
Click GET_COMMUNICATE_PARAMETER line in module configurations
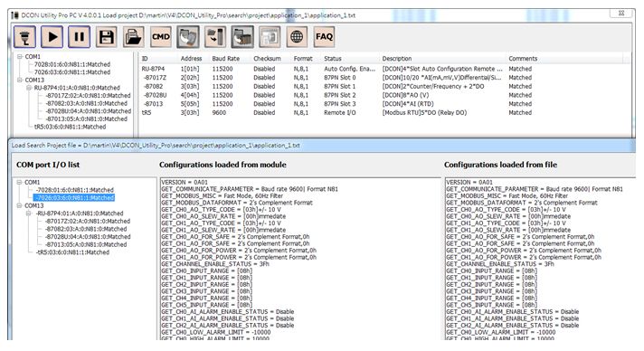pyautogui.click(x=250, y=189)
